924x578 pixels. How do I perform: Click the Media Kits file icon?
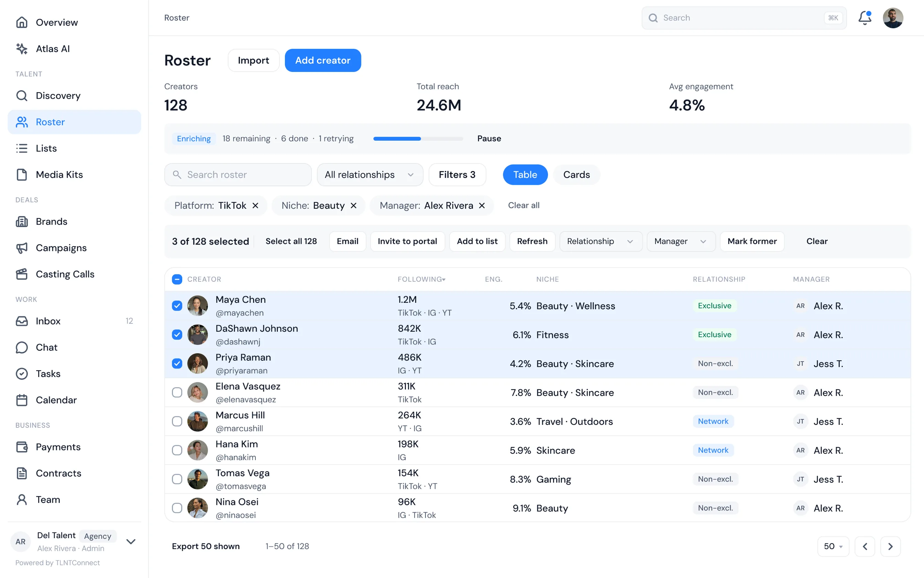[x=22, y=174]
